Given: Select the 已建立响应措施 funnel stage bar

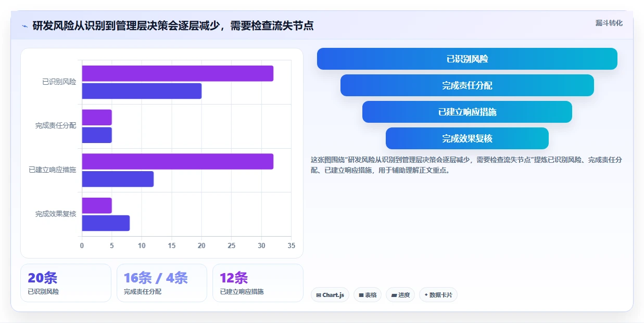Looking at the screenshot, I should pos(467,112).
